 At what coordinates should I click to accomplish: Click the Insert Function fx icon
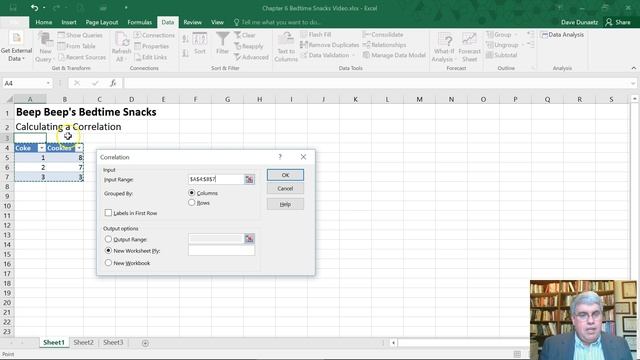pos(113,83)
